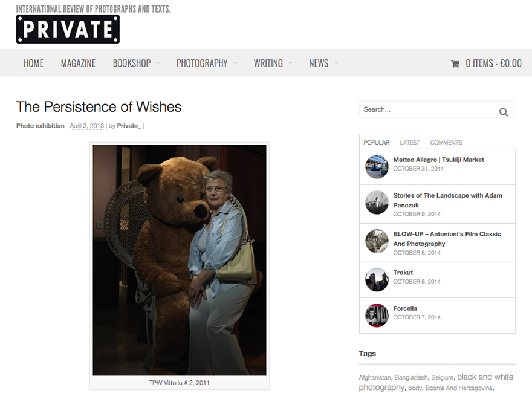Expand the Photography menu arrow
532x393 pixels.
coord(235,63)
